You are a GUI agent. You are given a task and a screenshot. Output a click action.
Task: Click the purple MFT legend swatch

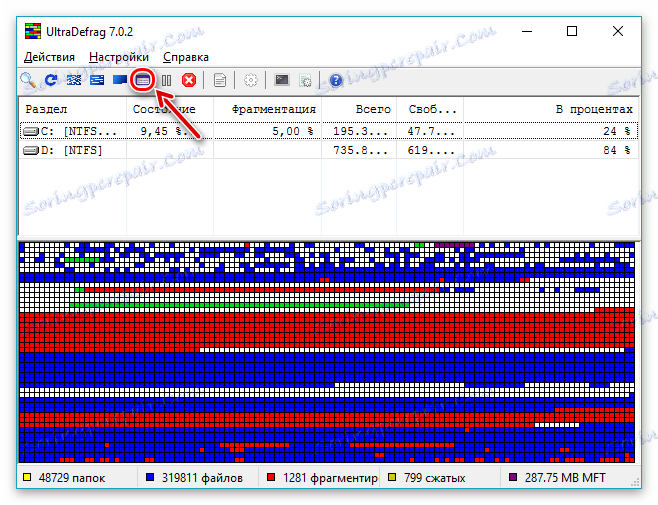[513, 477]
